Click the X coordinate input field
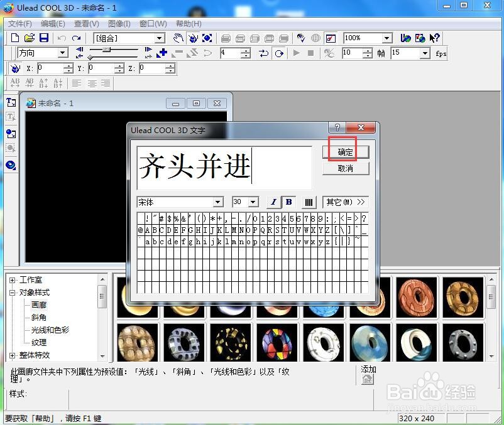This screenshot has height=425, width=504. click(50, 68)
